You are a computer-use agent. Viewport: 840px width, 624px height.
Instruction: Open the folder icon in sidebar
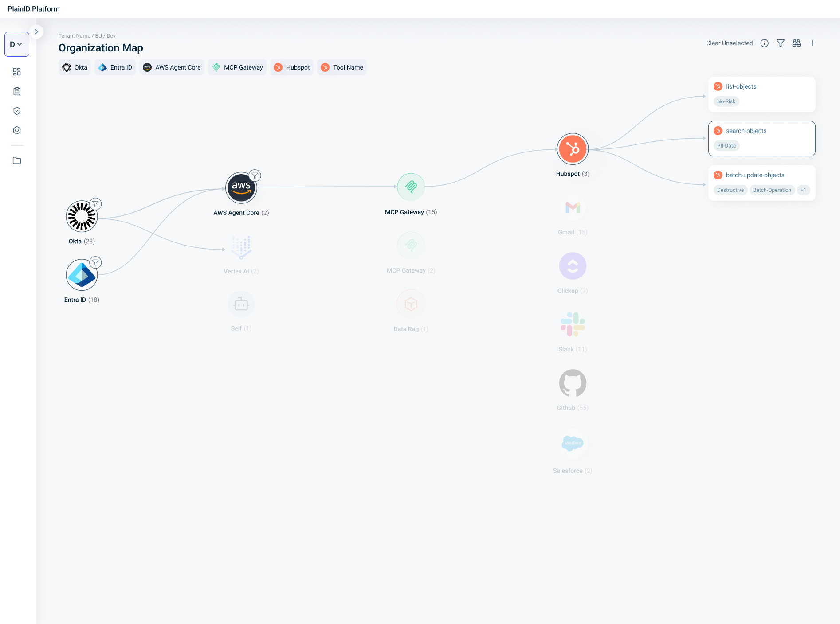[x=17, y=160]
